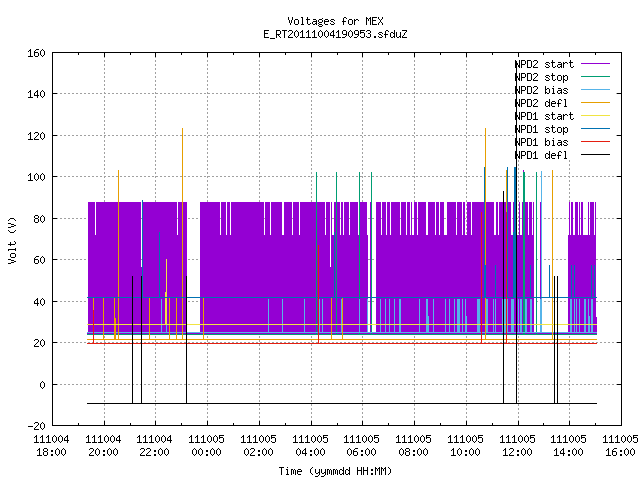Click the x-axis tick '111004 20:00'
The image size is (640, 480).
click(x=103, y=446)
